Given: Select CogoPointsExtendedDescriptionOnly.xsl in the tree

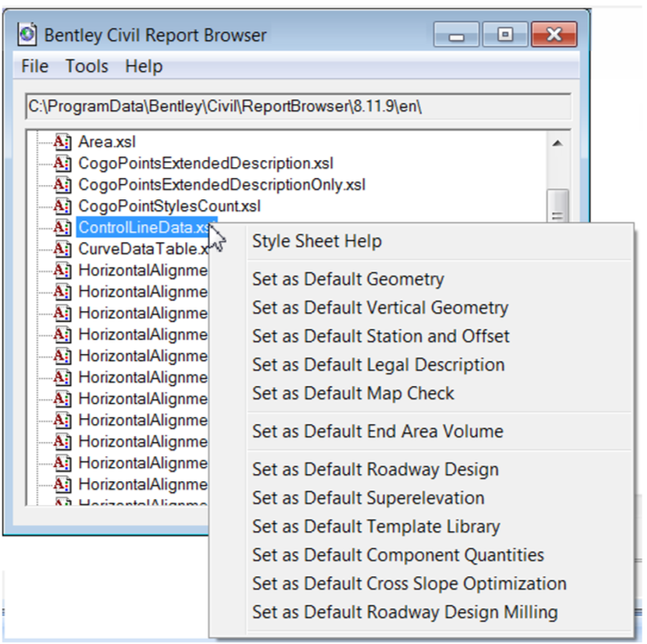Looking at the screenshot, I should tap(222, 185).
